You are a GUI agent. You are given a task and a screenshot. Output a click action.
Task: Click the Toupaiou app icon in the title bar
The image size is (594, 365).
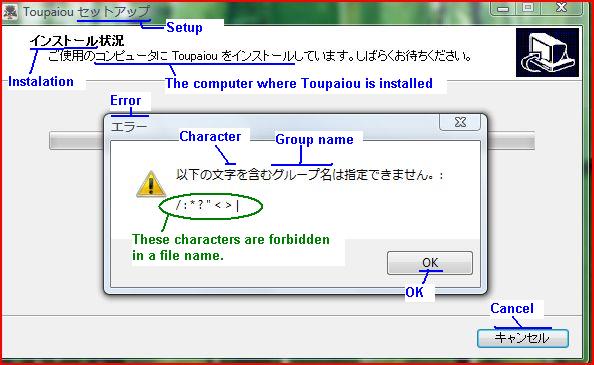coord(10,12)
